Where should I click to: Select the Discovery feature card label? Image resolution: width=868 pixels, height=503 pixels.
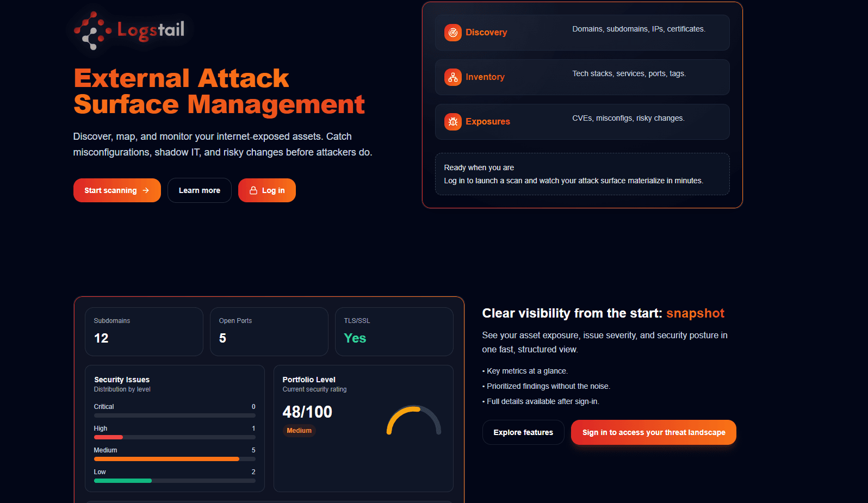pyautogui.click(x=486, y=33)
